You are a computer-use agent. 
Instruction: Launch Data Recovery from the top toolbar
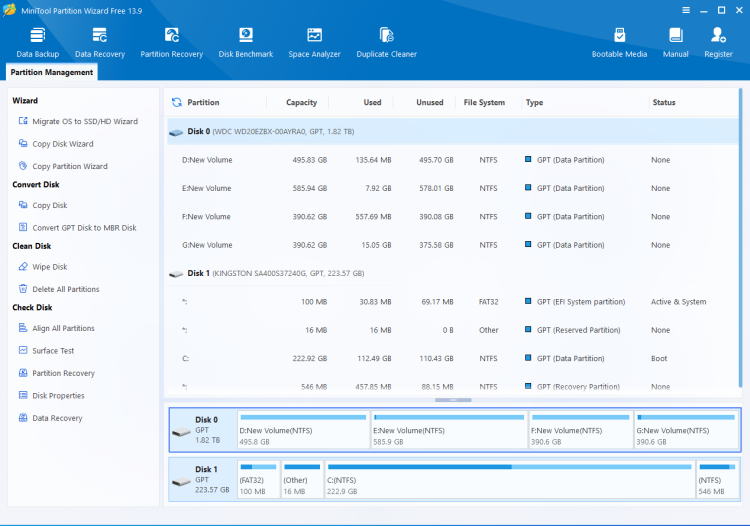100,43
